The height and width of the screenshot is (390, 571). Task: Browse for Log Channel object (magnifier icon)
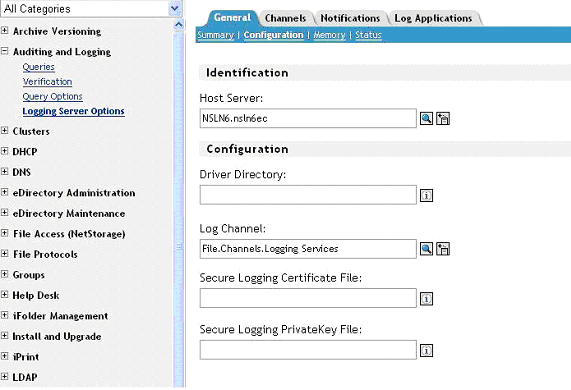pos(426,249)
